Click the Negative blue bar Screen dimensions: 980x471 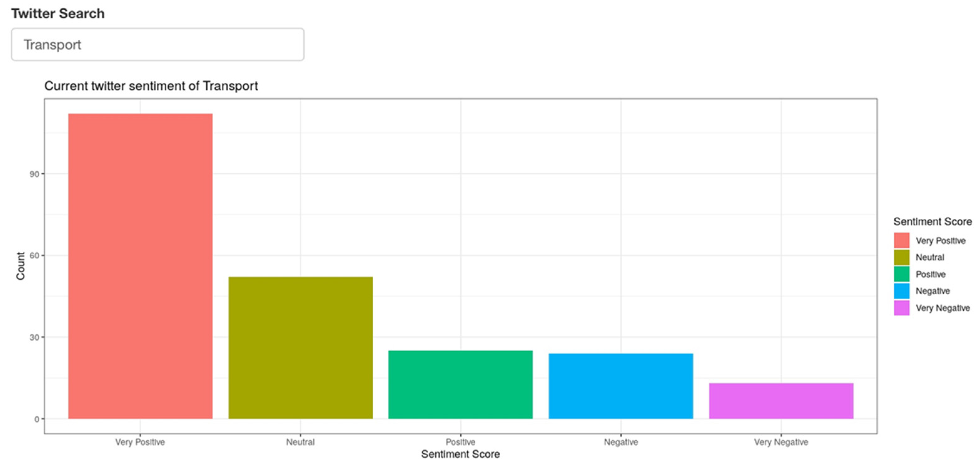tap(620, 386)
